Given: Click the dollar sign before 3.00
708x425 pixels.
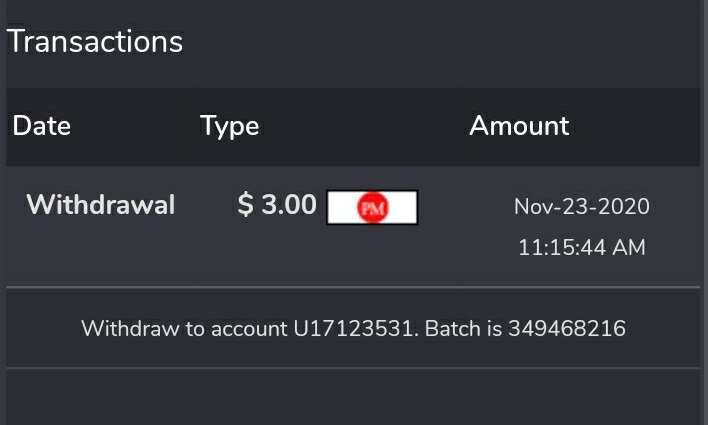Looking at the screenshot, I should coord(245,205).
